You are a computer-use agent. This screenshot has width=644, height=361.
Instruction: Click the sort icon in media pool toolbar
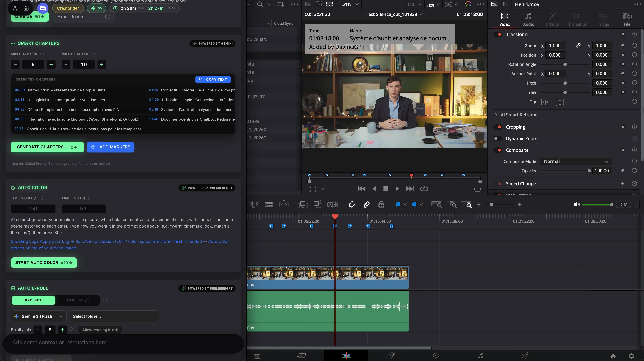point(280,4)
